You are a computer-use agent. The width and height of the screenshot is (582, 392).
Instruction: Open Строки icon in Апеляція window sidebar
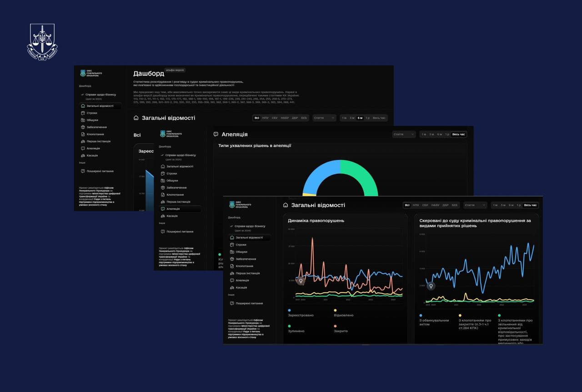tap(163, 173)
